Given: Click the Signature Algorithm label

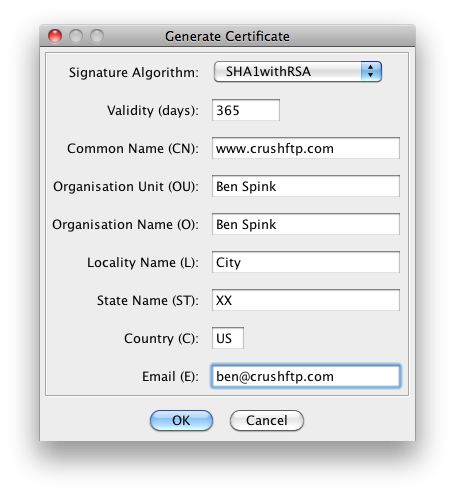Looking at the screenshot, I should (x=134, y=72).
